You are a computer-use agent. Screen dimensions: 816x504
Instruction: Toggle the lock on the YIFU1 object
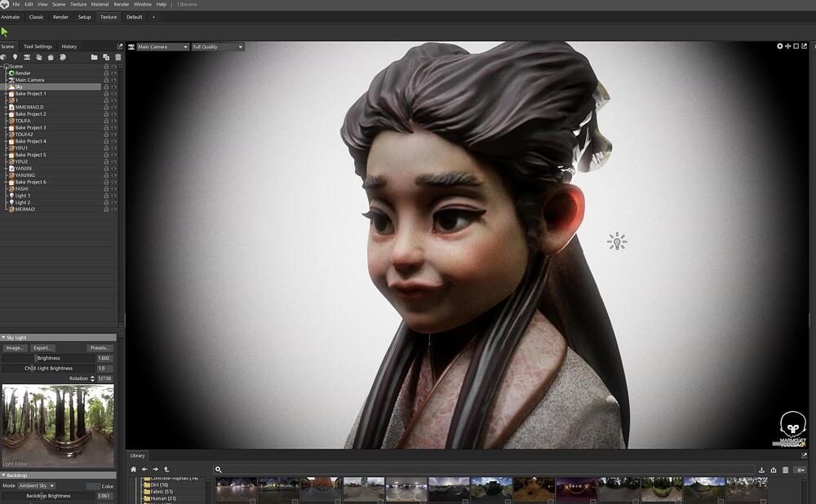(106, 148)
